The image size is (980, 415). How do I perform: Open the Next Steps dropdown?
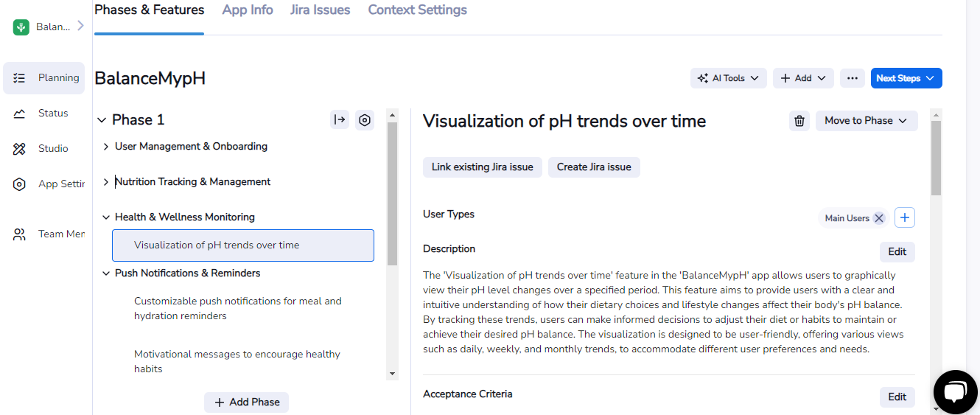906,78
